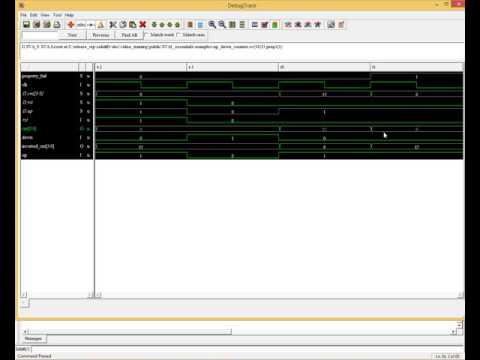
Task: Select the highlighted green cnt signal row
Action: (57, 129)
